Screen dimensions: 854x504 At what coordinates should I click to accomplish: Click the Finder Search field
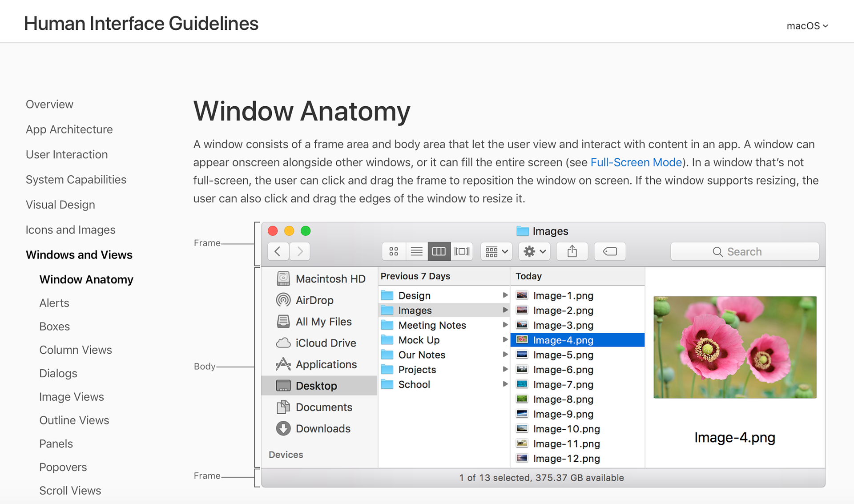point(745,251)
